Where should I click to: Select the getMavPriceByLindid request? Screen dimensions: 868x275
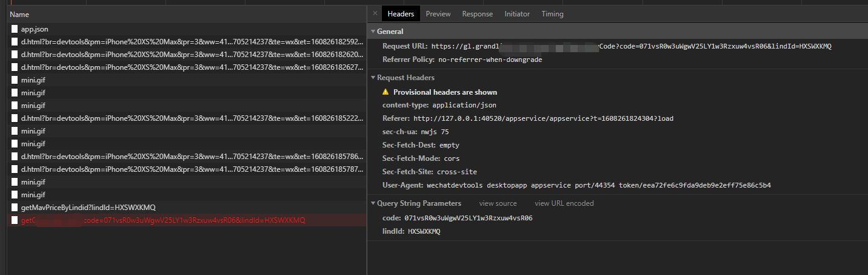[x=88, y=208]
